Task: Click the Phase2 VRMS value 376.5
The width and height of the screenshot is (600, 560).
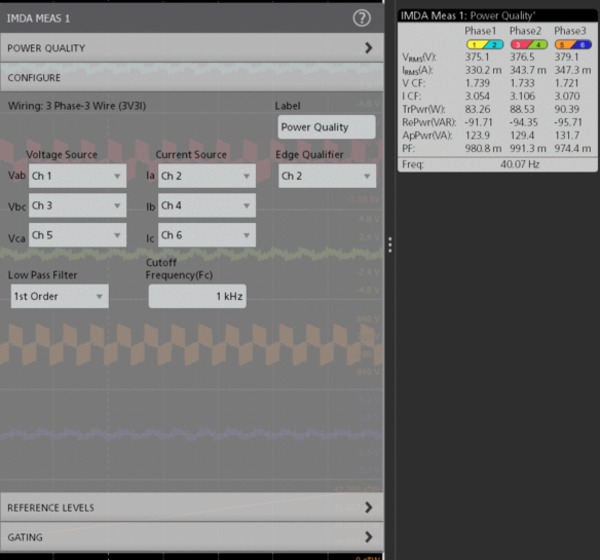Action: click(x=522, y=57)
